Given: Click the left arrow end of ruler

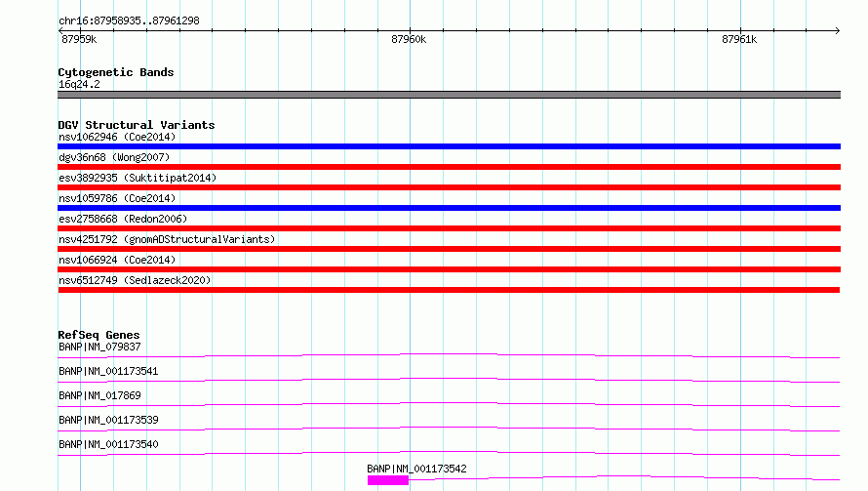Looking at the screenshot, I should (60, 30).
